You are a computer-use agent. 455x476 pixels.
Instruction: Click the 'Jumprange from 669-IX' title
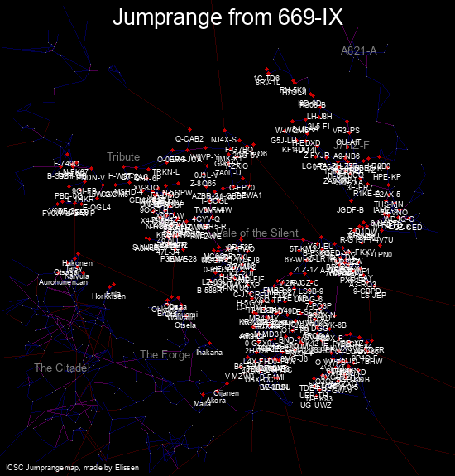tap(227, 17)
